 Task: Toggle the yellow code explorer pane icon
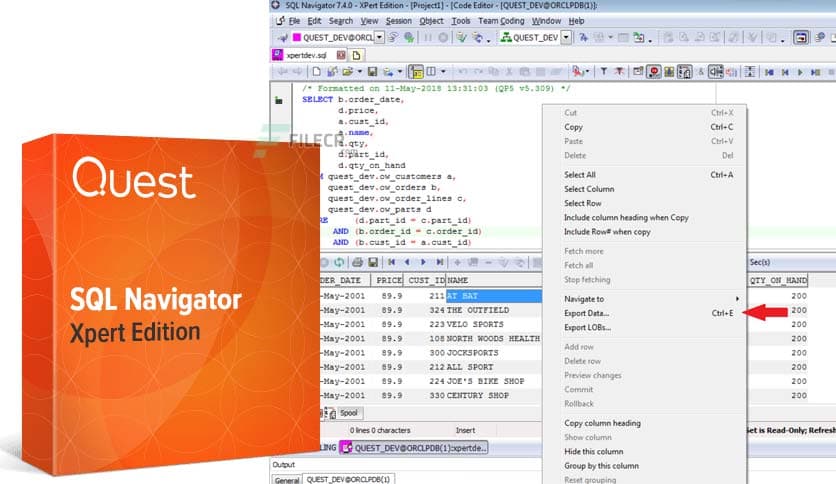(x=416, y=71)
